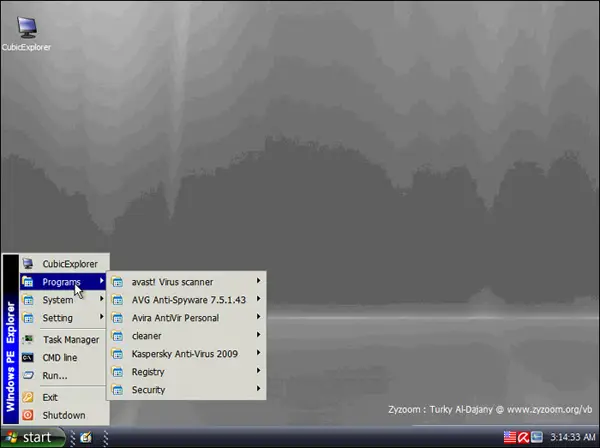Click the CubicExplorer monitor icon in start menu
This screenshot has width=600, height=448.
coord(28,264)
